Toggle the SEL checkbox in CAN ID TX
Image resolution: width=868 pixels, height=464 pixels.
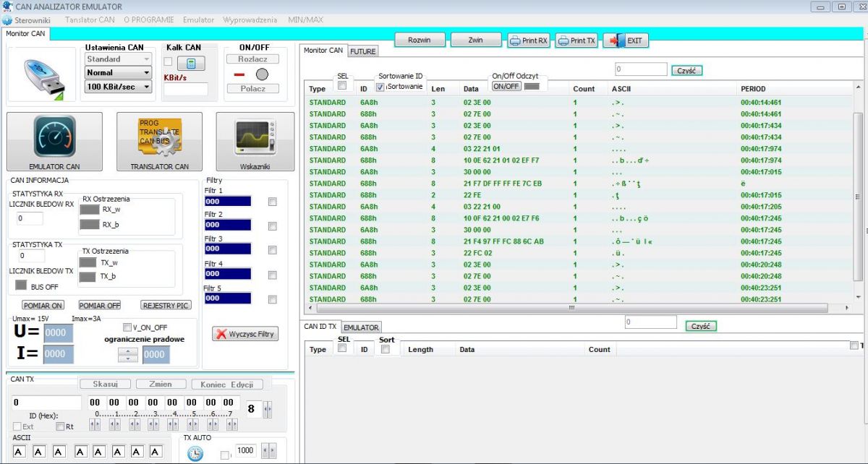[342, 348]
